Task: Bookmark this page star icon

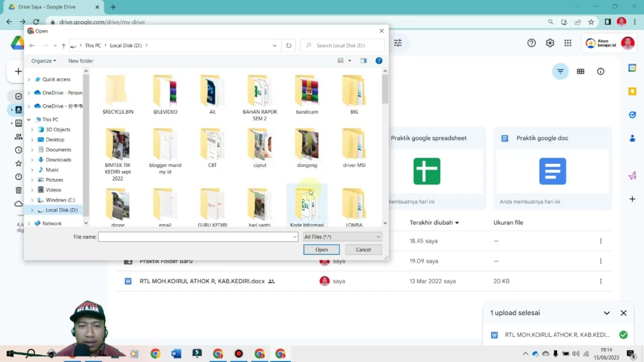Action: 591,22
